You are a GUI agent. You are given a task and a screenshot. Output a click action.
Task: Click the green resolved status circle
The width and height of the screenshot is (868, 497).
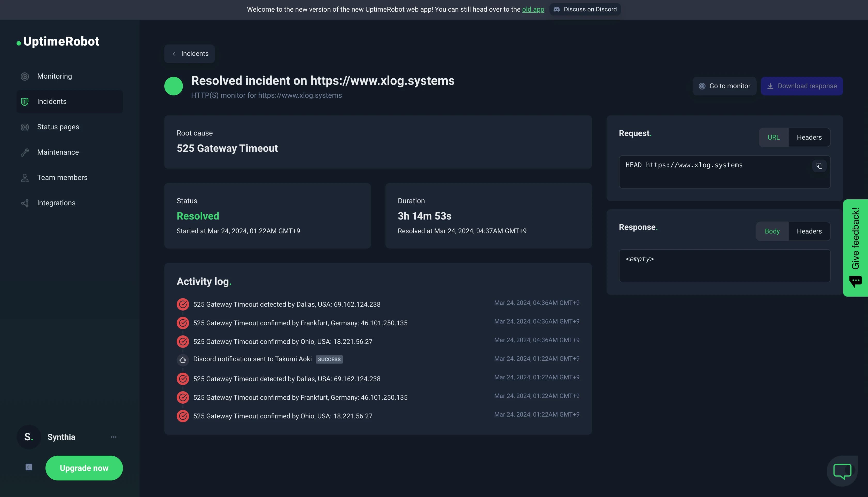pos(174,86)
